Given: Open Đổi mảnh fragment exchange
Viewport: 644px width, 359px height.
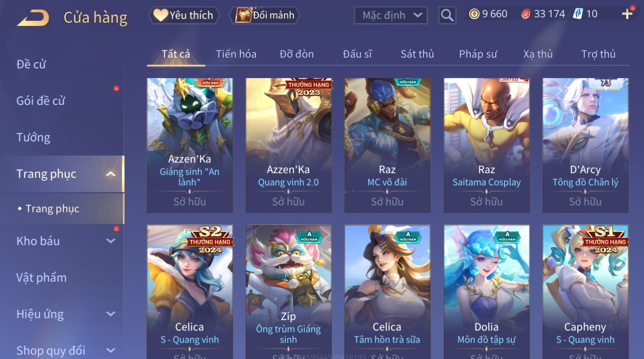Looking at the screenshot, I should [264, 15].
